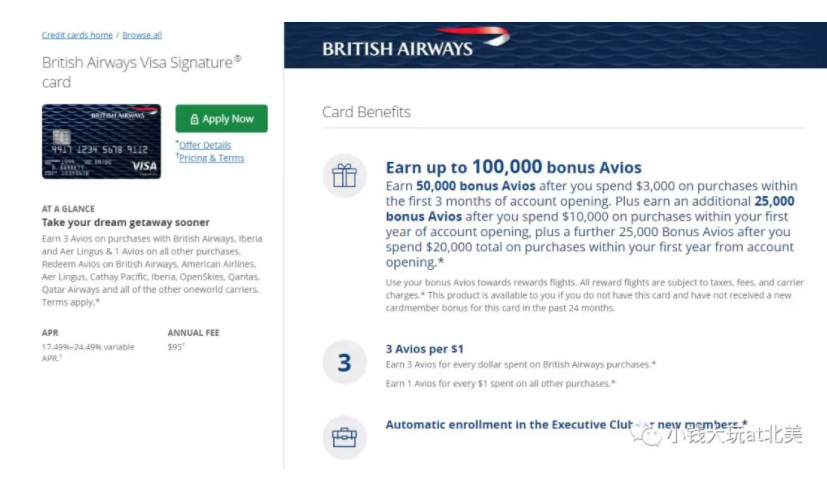The height and width of the screenshot is (483, 827).
Task: Click the WeChat watermark icon
Action: [653, 435]
